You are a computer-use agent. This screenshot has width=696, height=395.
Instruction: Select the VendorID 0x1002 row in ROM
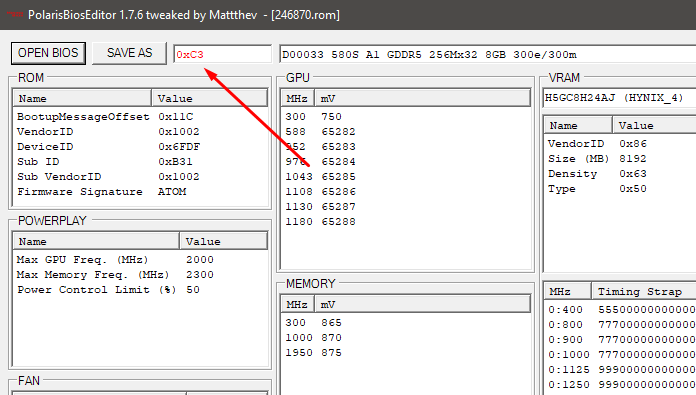pos(141,132)
